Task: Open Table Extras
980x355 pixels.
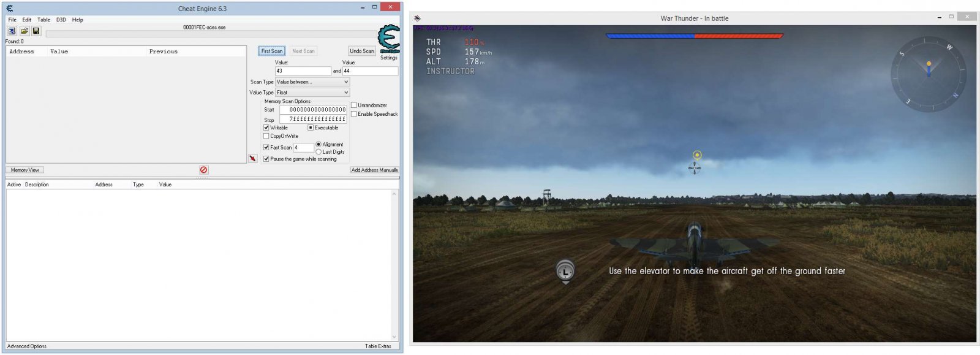Action: pyautogui.click(x=378, y=346)
